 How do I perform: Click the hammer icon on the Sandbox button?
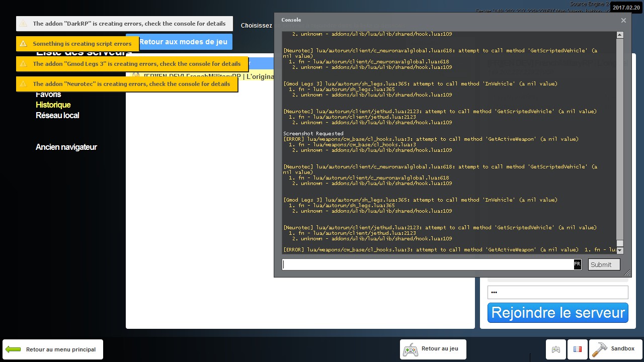[600, 349]
